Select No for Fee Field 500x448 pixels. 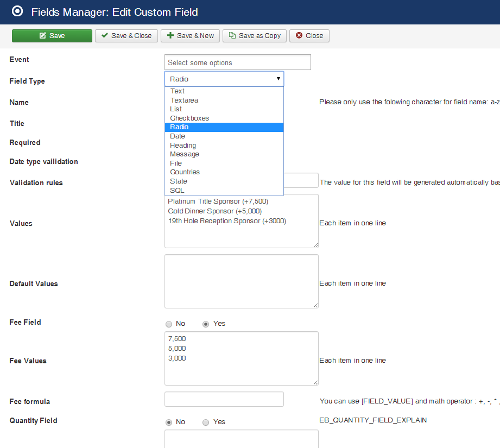point(169,324)
